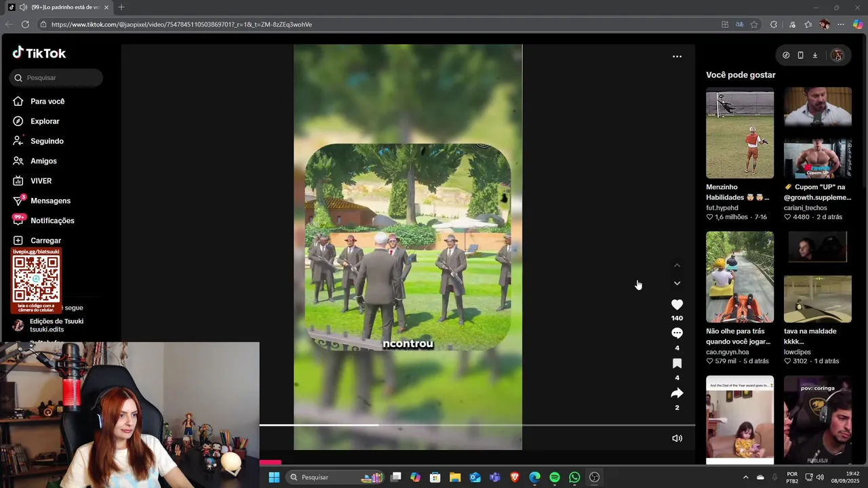Open fut.hypehd creator profile link
Image resolution: width=868 pixels, height=488 pixels.
(x=722, y=208)
